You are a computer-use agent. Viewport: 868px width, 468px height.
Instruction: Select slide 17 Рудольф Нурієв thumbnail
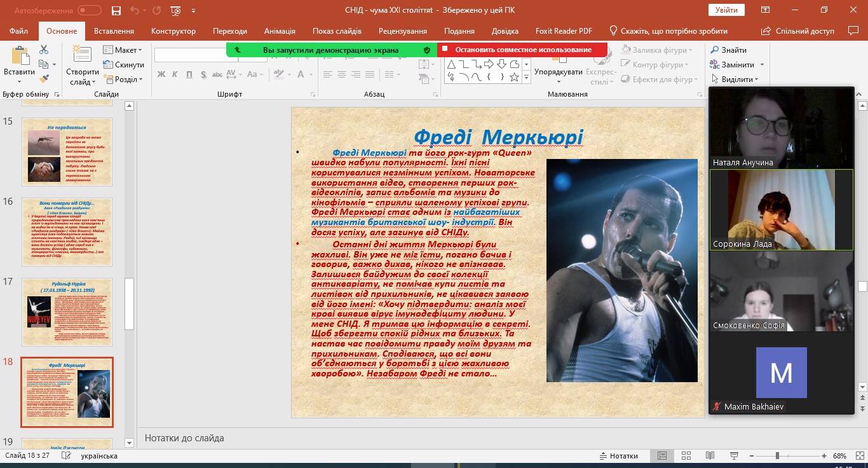click(67, 312)
